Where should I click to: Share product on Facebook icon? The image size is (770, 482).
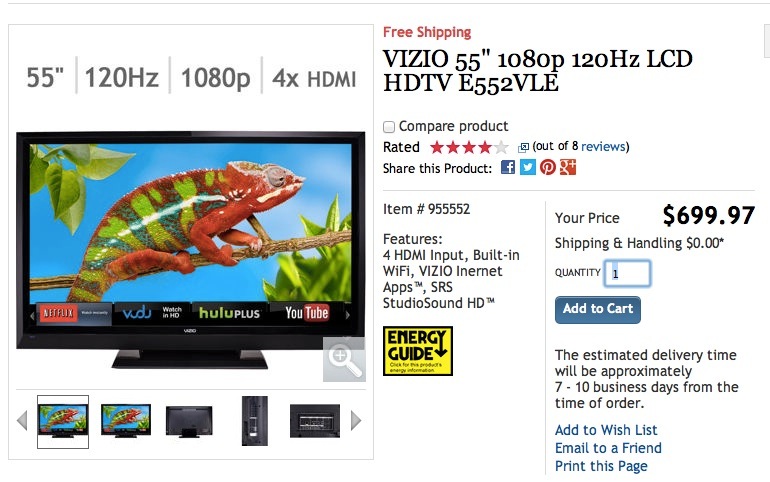[508, 167]
